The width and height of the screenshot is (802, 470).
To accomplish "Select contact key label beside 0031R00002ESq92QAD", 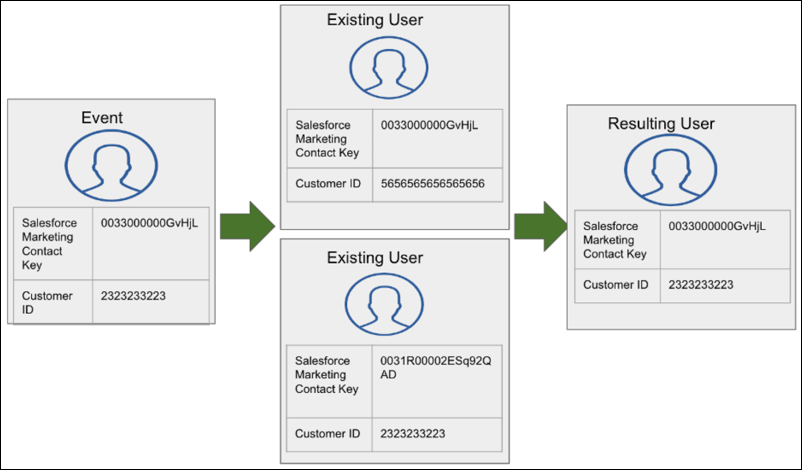I will click(x=327, y=375).
